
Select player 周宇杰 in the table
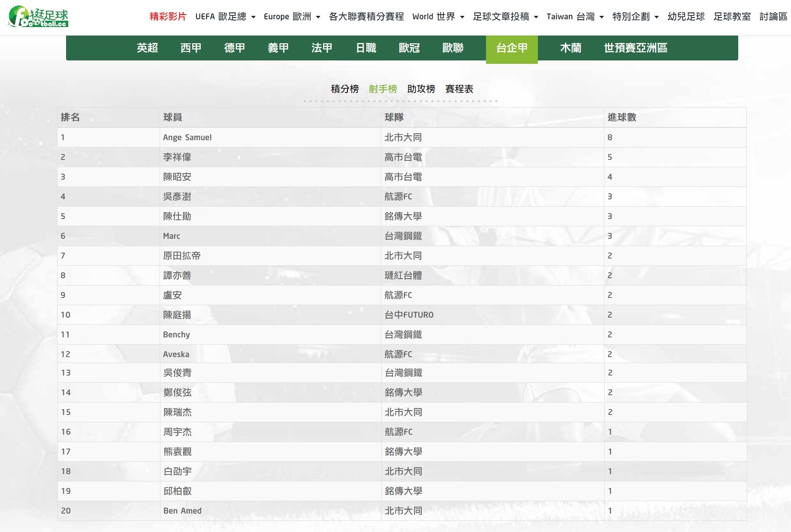point(178,432)
